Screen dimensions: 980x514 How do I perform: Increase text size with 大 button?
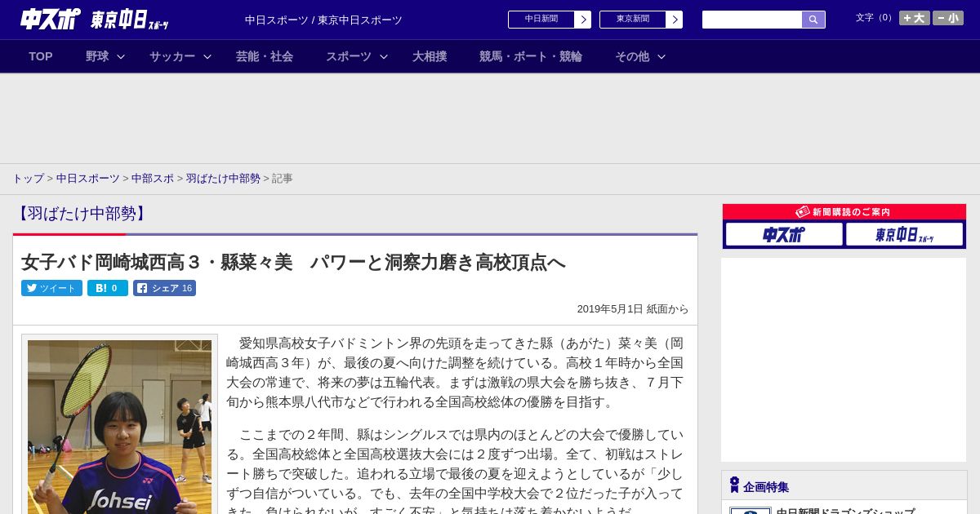pyautogui.click(x=914, y=18)
